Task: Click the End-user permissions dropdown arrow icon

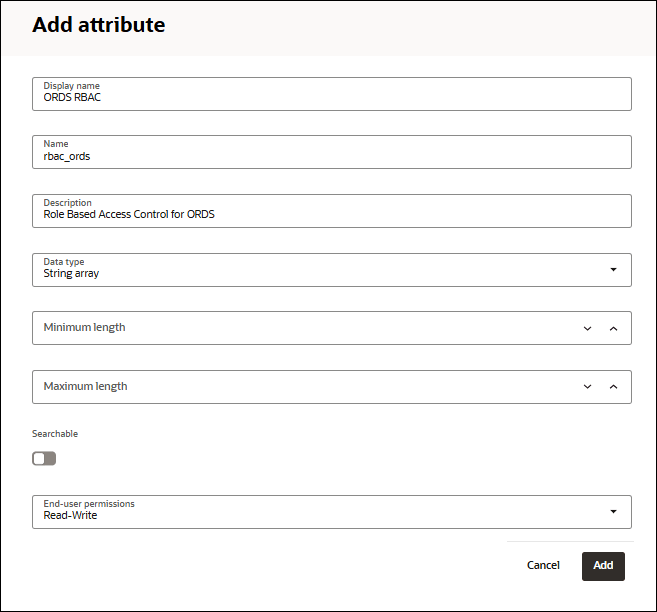Action: [x=613, y=512]
